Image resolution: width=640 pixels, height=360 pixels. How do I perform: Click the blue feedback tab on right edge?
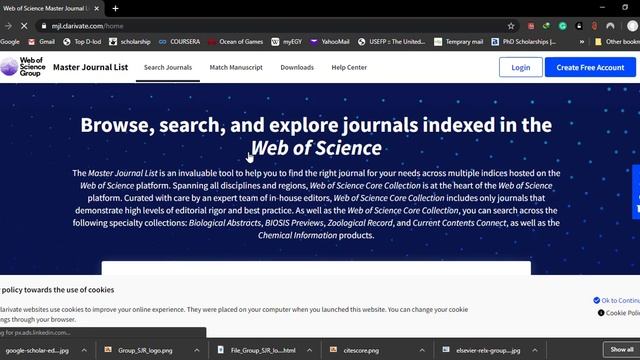click(x=636, y=192)
